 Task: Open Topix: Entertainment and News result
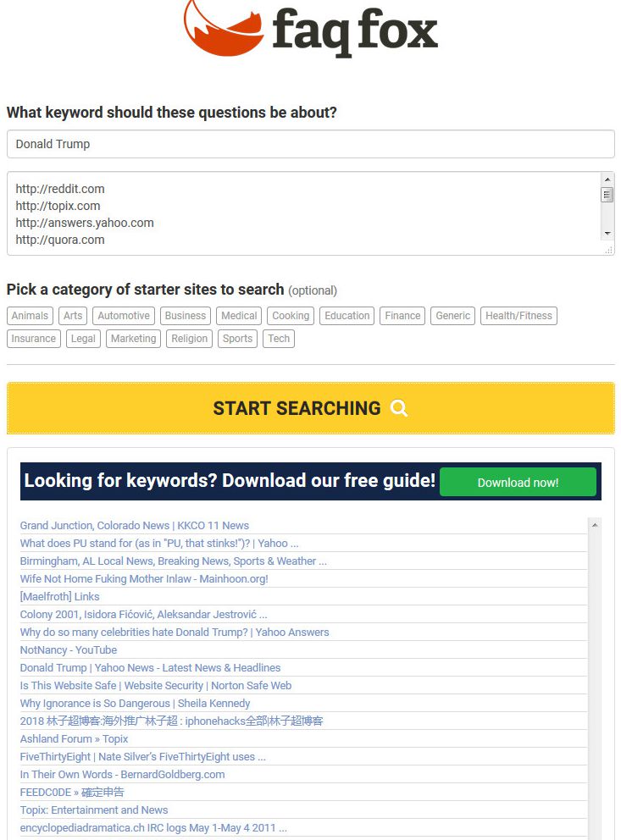click(94, 810)
